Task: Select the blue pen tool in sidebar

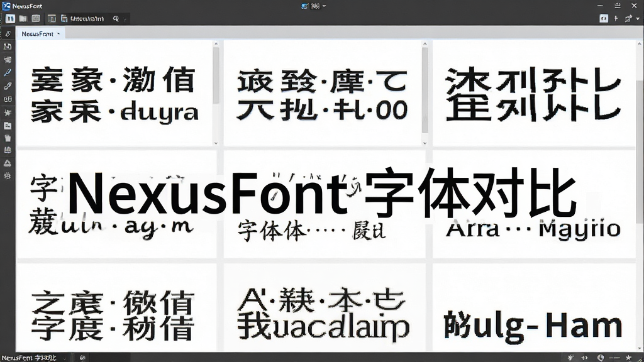Action: [8, 73]
